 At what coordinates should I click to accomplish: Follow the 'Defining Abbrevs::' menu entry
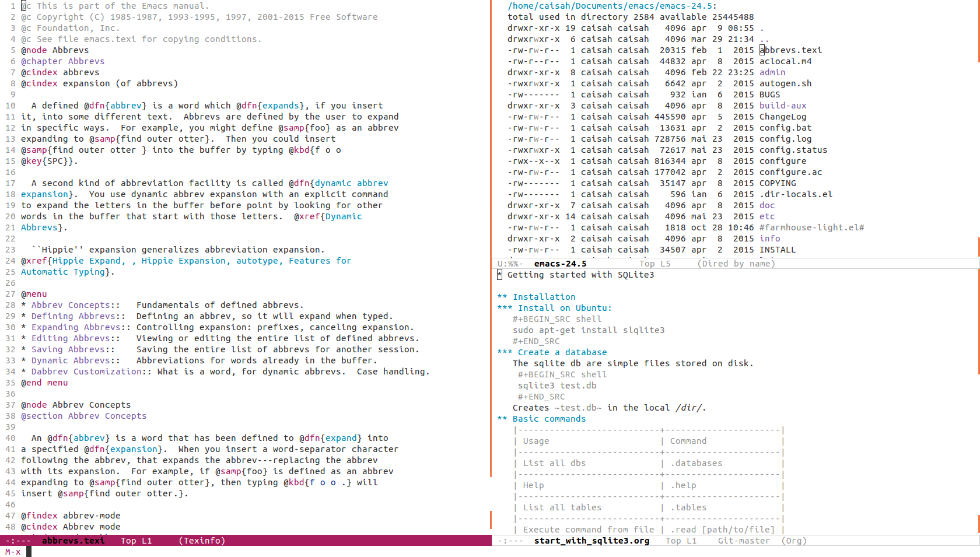pos(78,316)
